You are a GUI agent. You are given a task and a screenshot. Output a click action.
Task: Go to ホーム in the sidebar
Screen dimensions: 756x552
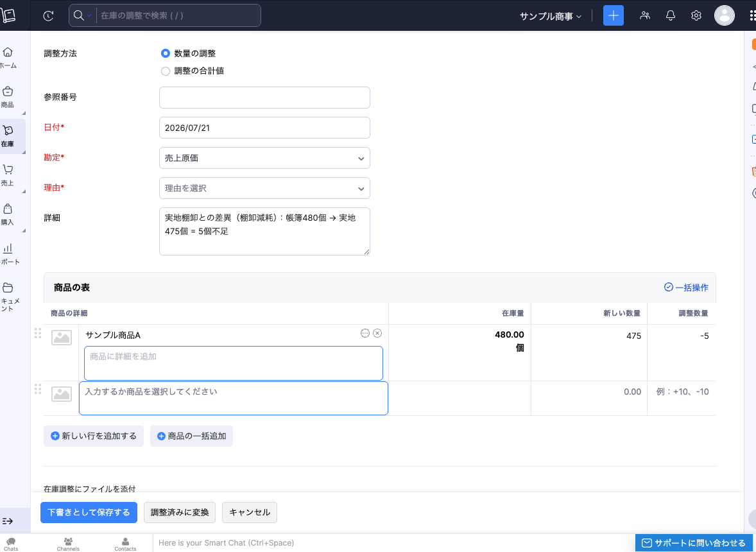click(8, 58)
